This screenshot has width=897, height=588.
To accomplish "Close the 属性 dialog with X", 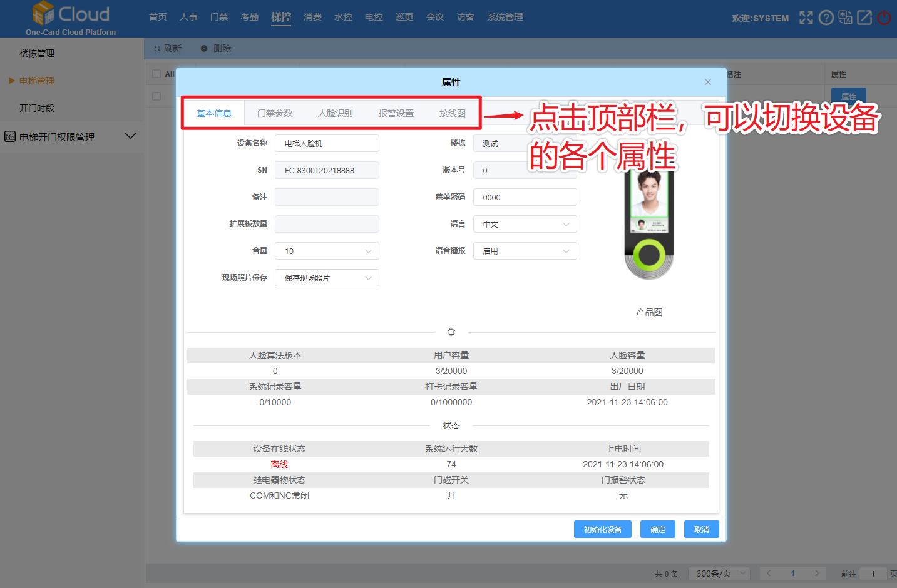I will point(707,82).
